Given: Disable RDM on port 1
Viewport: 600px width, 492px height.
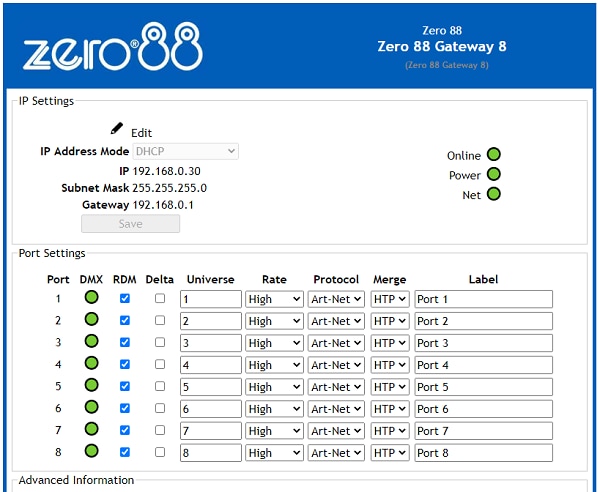Looking at the screenshot, I should pos(125,298).
